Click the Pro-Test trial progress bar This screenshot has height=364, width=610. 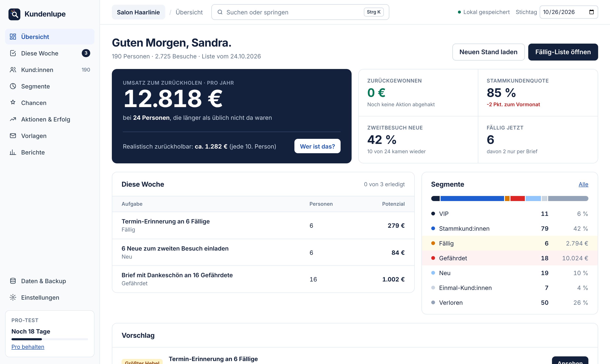pos(50,339)
